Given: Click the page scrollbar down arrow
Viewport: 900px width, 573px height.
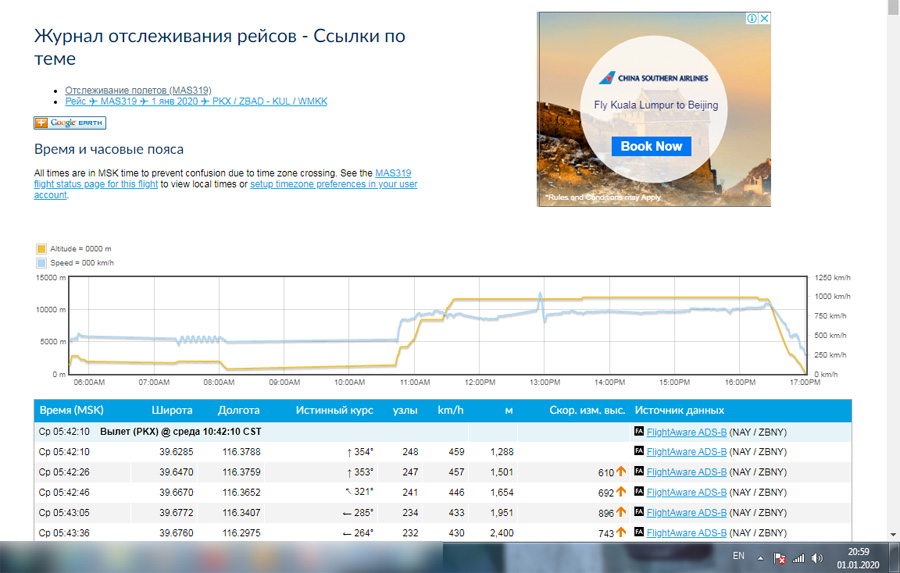Looking at the screenshot, I should (x=893, y=535).
